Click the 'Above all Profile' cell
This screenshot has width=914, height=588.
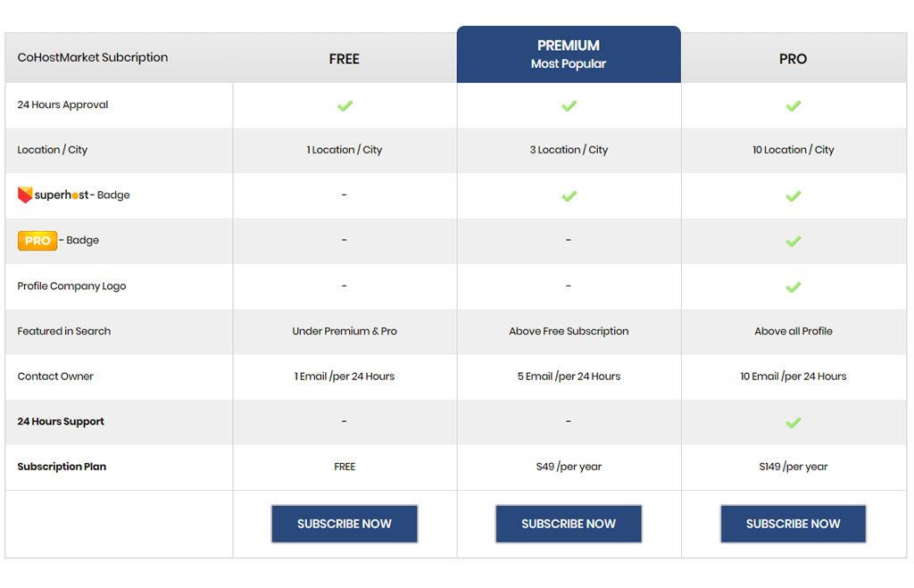tap(794, 331)
